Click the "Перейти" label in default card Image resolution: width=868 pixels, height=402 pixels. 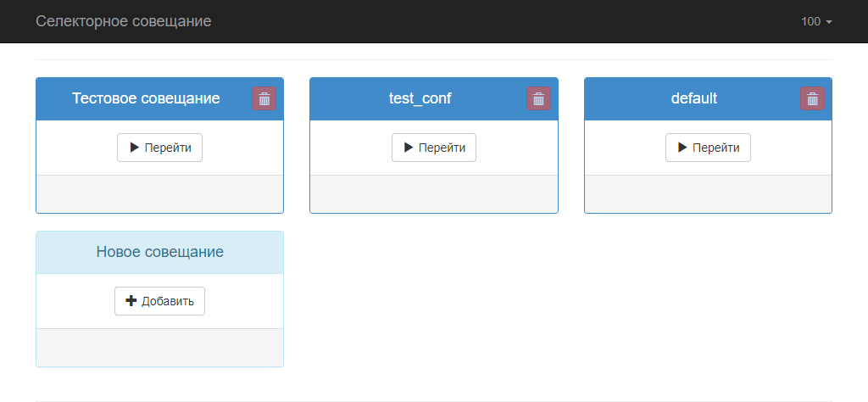click(715, 148)
